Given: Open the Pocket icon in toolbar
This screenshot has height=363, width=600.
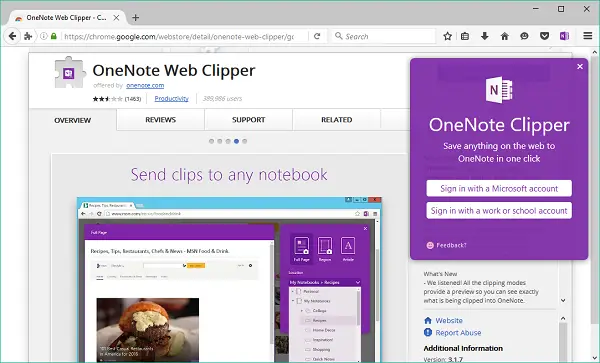Looking at the screenshot, I should 544,36.
